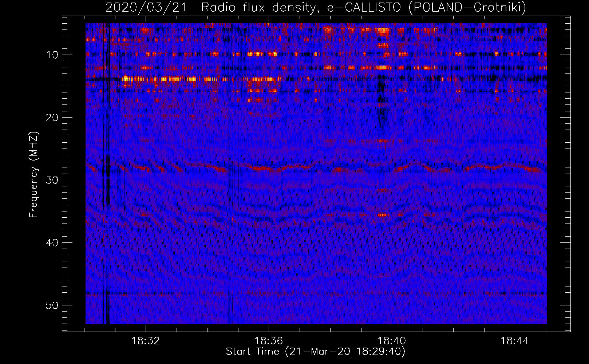Click the 40 MHz frequency tick label
This screenshot has width=589, height=364.
[52, 243]
